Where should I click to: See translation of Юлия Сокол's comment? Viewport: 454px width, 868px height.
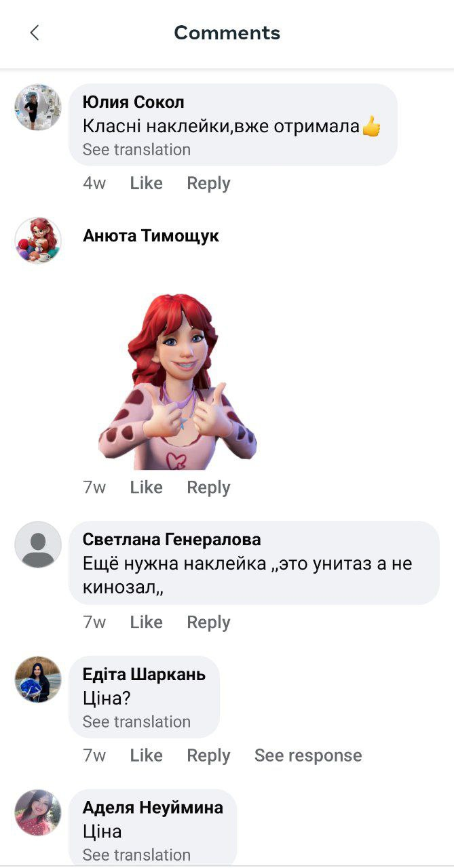[x=136, y=149]
